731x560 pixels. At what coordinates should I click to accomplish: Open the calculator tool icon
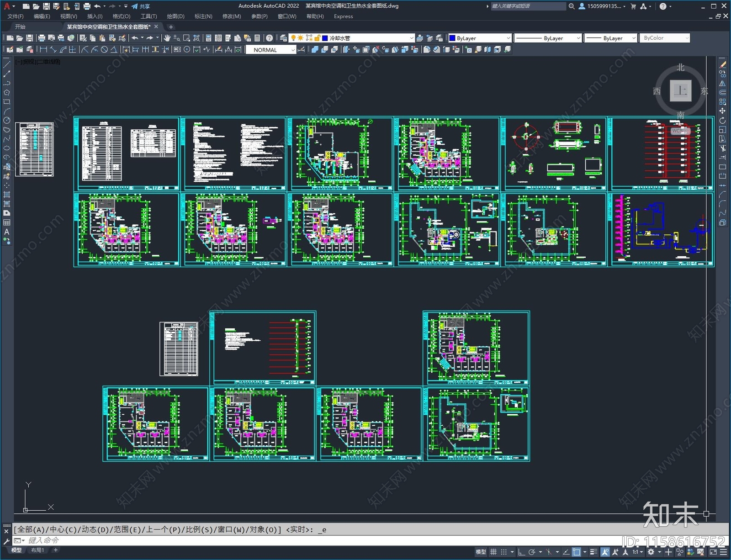click(x=257, y=38)
